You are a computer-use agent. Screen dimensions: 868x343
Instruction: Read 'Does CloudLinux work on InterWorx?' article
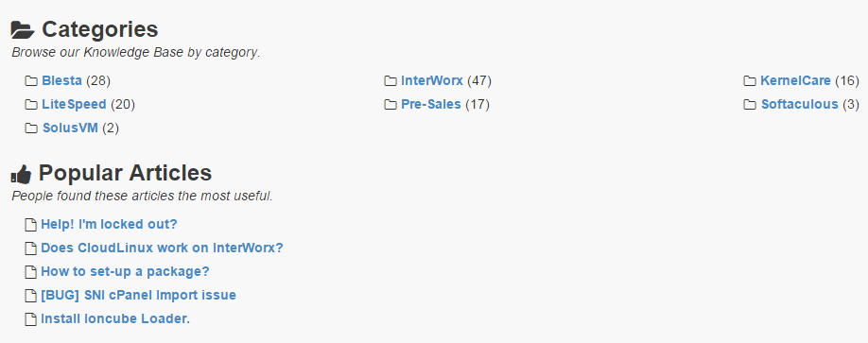162,248
